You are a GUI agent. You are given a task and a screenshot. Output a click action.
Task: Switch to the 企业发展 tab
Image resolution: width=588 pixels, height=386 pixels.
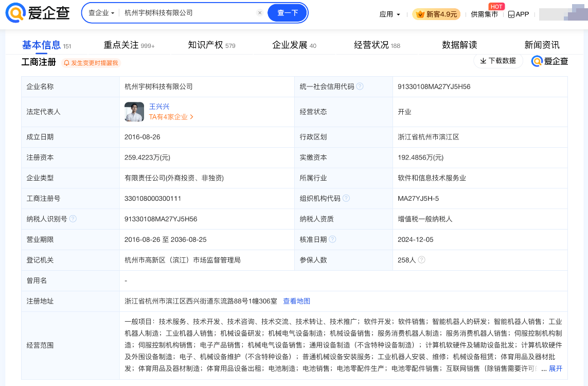[x=294, y=45]
